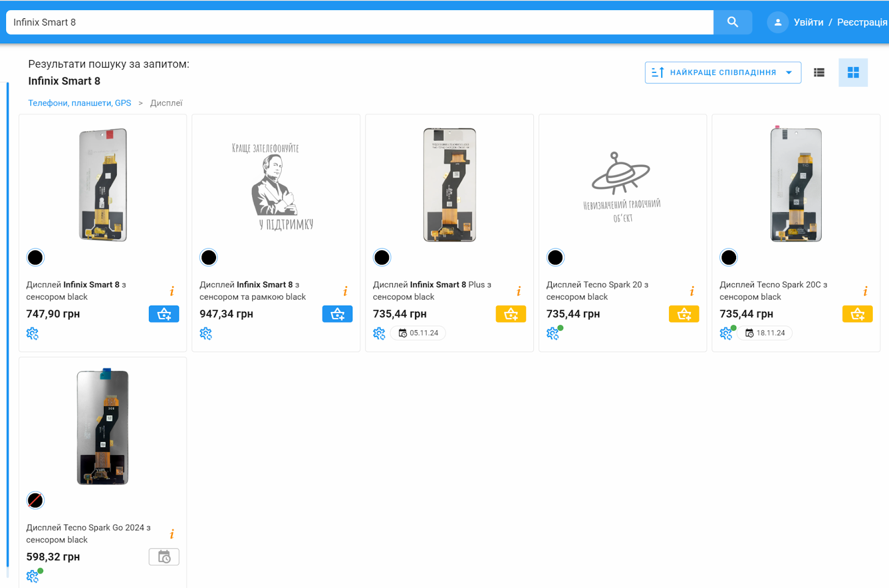This screenshot has width=889, height=588.
Task: Open info icon for Tecno Spark 20C display
Action: pos(865,291)
